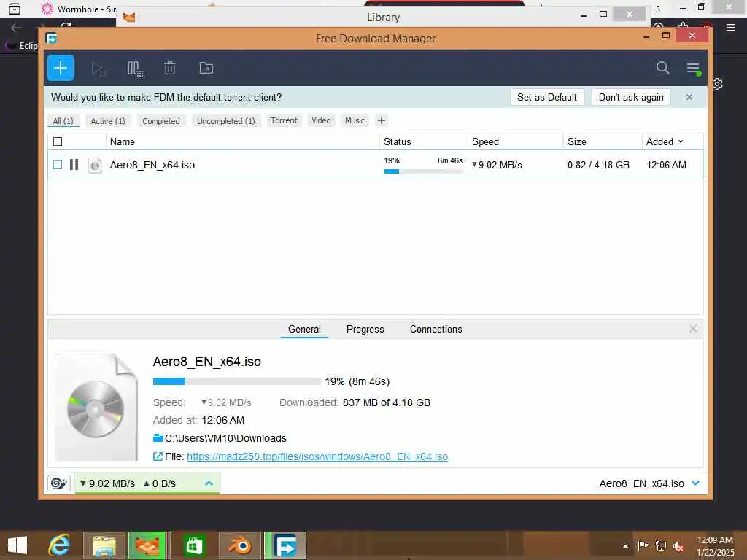Click Downloaded 837 MB of 4.18 GB text
747x560 pixels.
point(355,402)
